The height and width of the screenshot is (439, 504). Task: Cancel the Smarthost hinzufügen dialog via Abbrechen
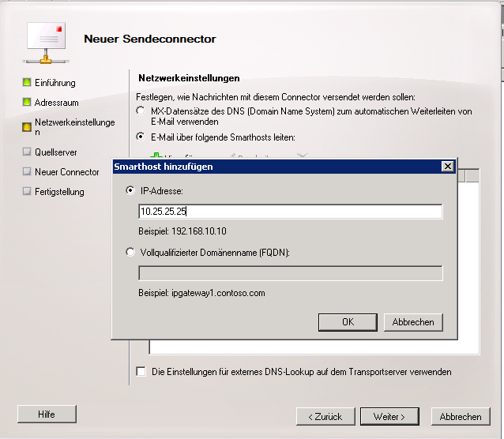click(x=413, y=322)
